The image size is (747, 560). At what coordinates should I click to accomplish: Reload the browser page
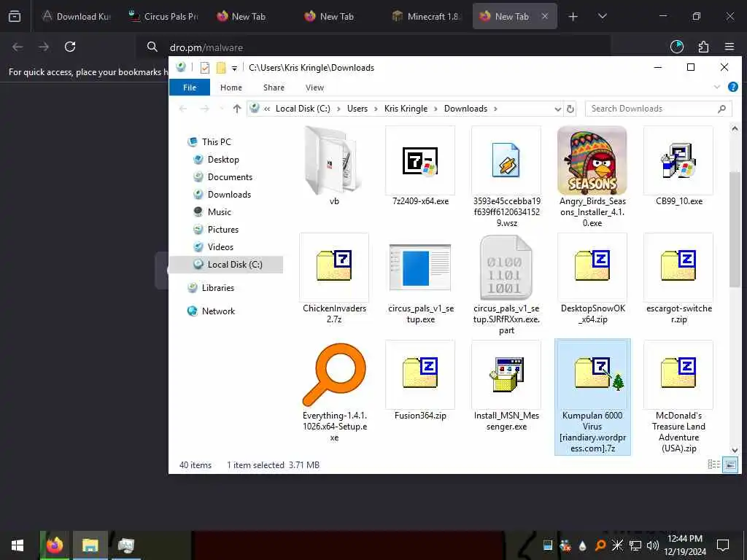coord(70,47)
